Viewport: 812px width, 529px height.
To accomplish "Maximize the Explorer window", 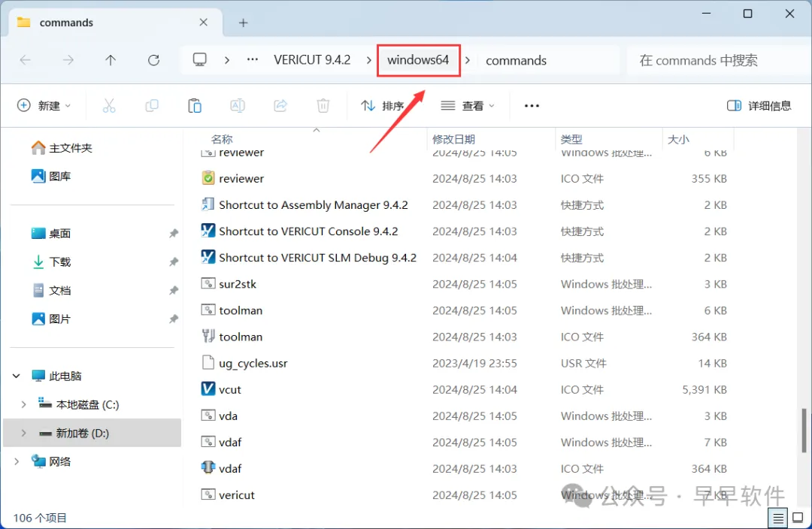I will pos(747,14).
